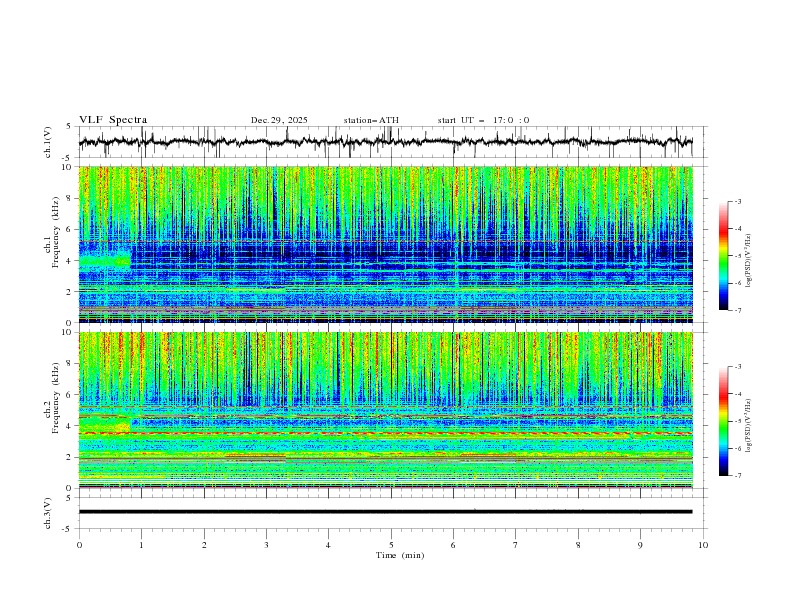Click the "start UT = 17:0 :0" text
The height and width of the screenshot is (612, 792).
pyautogui.click(x=483, y=120)
